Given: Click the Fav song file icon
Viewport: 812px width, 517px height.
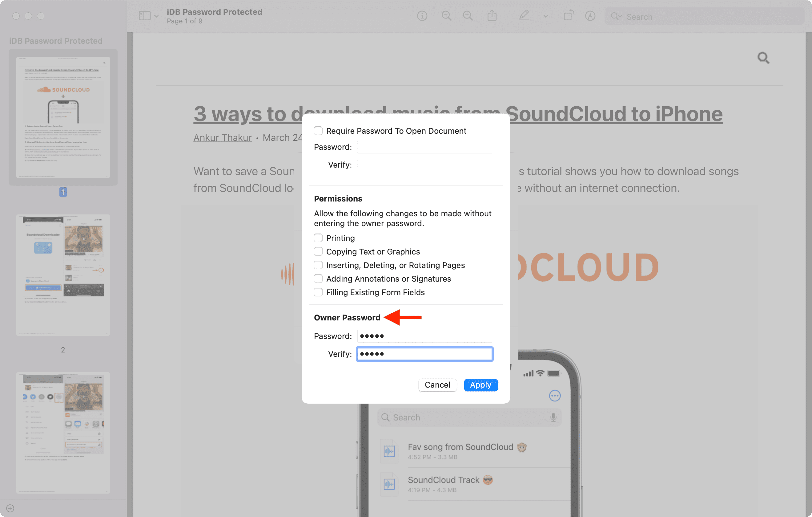Looking at the screenshot, I should pos(389,451).
